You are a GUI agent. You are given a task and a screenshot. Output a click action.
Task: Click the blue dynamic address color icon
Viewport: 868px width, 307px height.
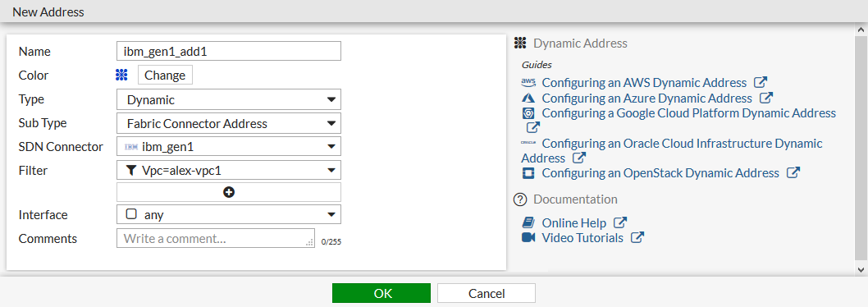click(121, 75)
